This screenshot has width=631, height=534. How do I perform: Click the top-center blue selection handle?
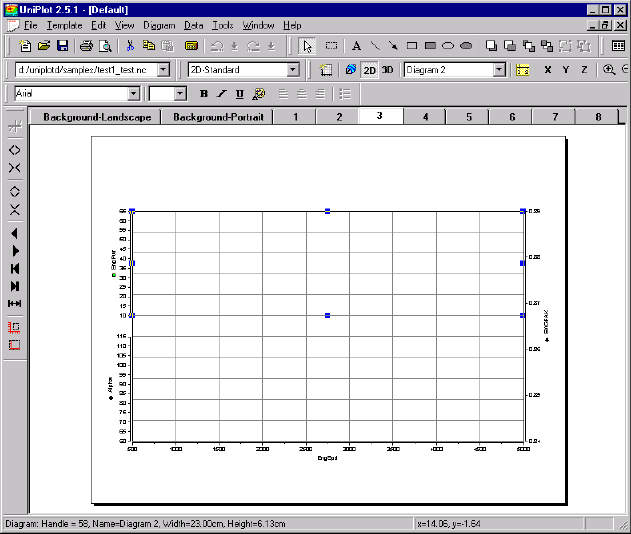tap(328, 211)
